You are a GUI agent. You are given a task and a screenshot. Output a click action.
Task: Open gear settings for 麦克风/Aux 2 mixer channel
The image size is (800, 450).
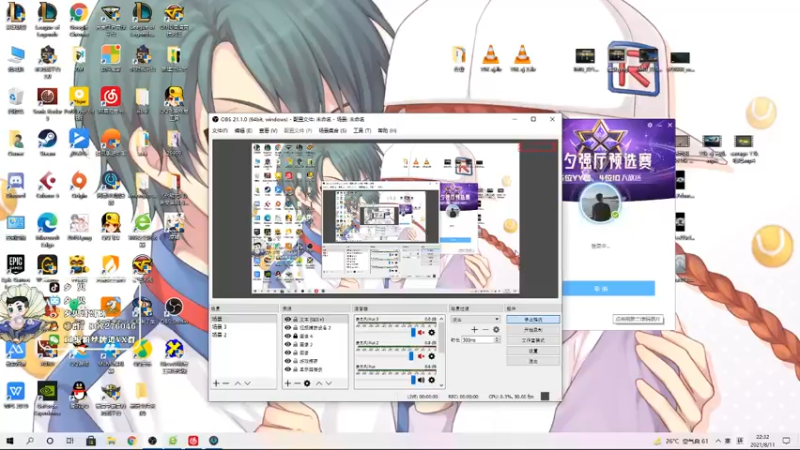[x=432, y=356]
